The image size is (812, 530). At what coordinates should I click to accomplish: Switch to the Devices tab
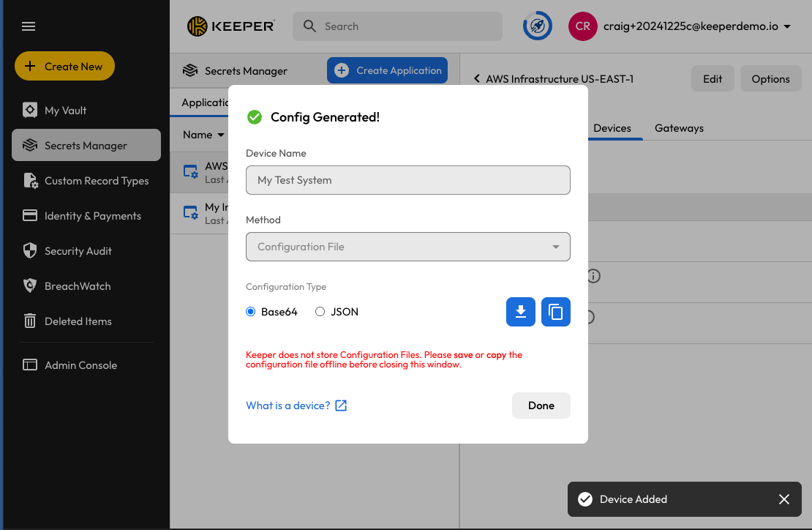(x=612, y=128)
